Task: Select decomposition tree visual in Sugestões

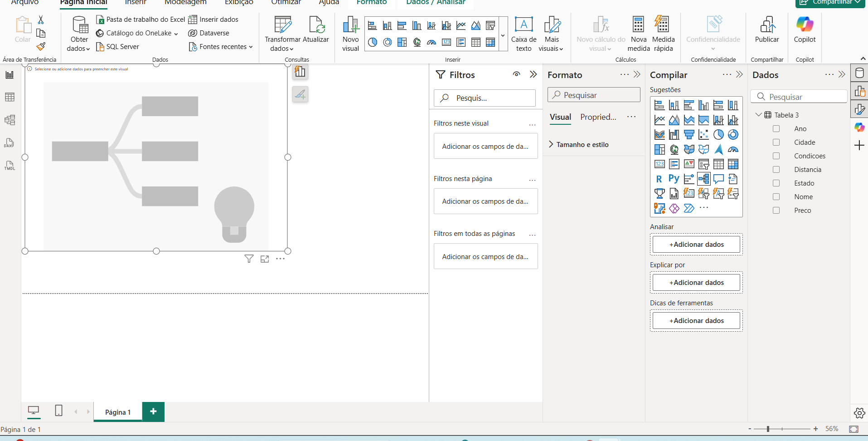Action: pyautogui.click(x=703, y=179)
